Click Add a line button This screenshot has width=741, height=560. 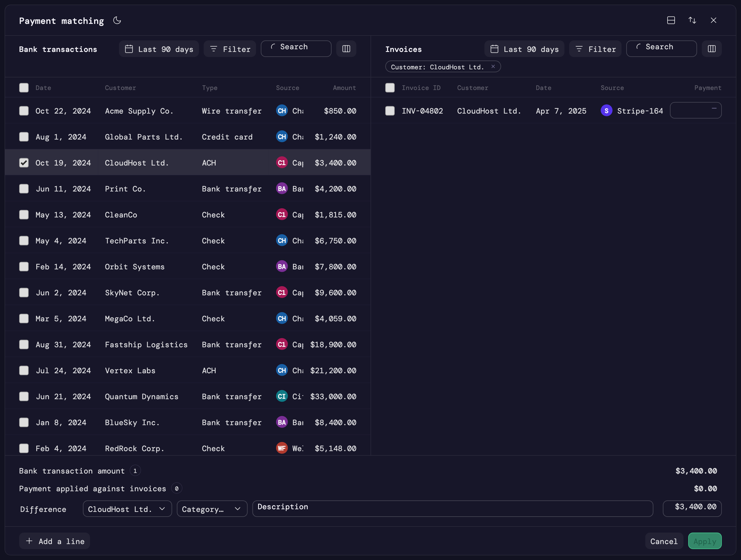pos(55,541)
